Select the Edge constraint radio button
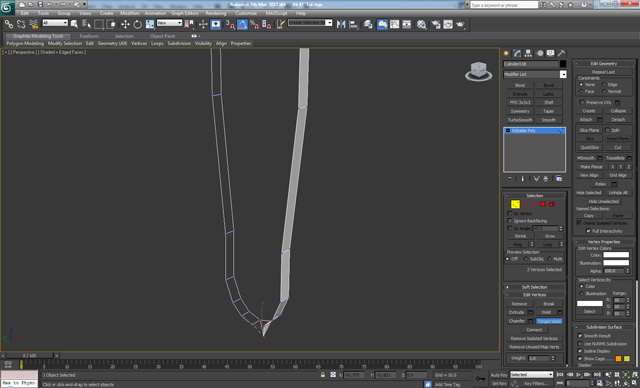Screen dimensions: 640x388 [x=604, y=84]
